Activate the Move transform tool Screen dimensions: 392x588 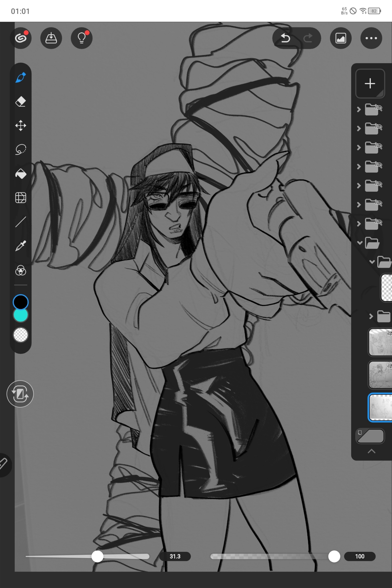point(21,126)
